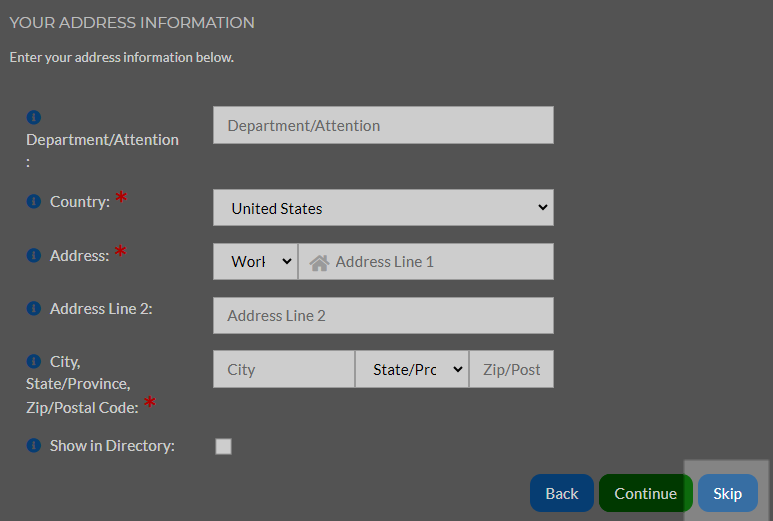
Task: Click the Country dropdown chevron arrow
Action: [x=542, y=208]
